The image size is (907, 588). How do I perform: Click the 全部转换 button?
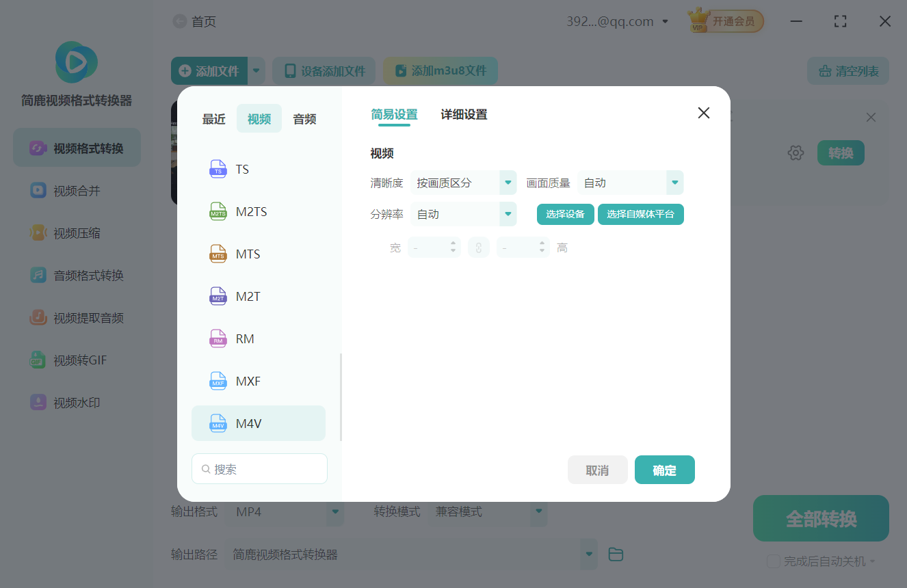pyautogui.click(x=820, y=518)
